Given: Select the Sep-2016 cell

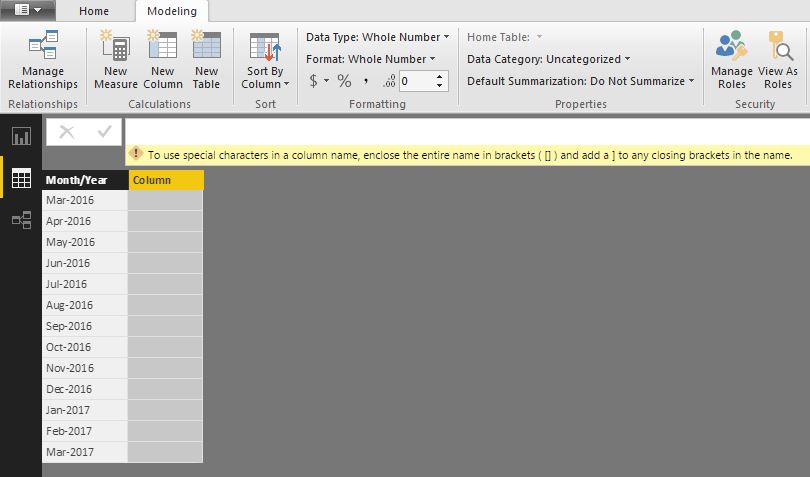Looking at the screenshot, I should pos(85,326).
